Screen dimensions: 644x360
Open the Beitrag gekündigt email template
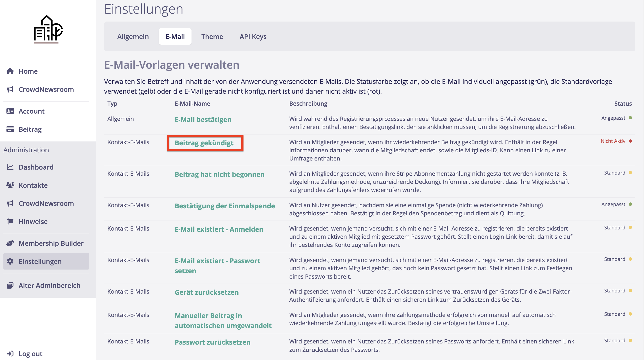click(204, 143)
